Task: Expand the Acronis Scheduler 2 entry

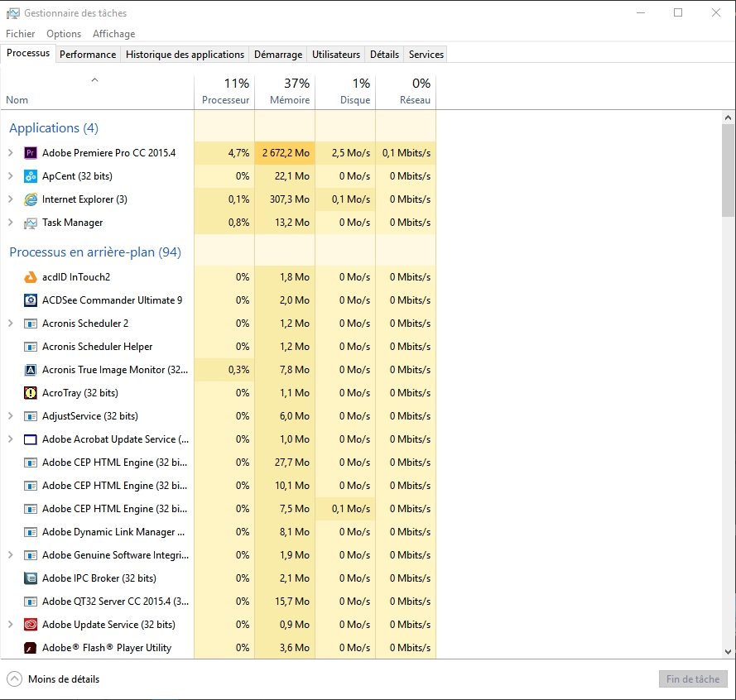Action: [10, 324]
